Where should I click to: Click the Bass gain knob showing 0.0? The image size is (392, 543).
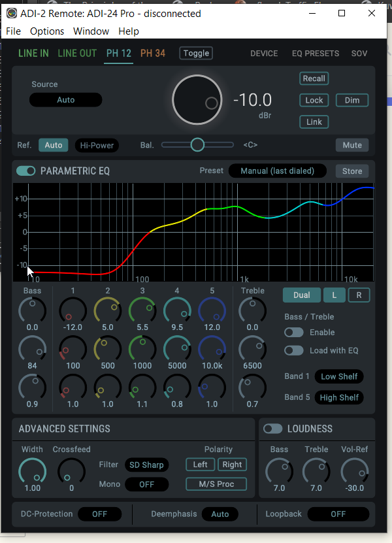(32, 310)
